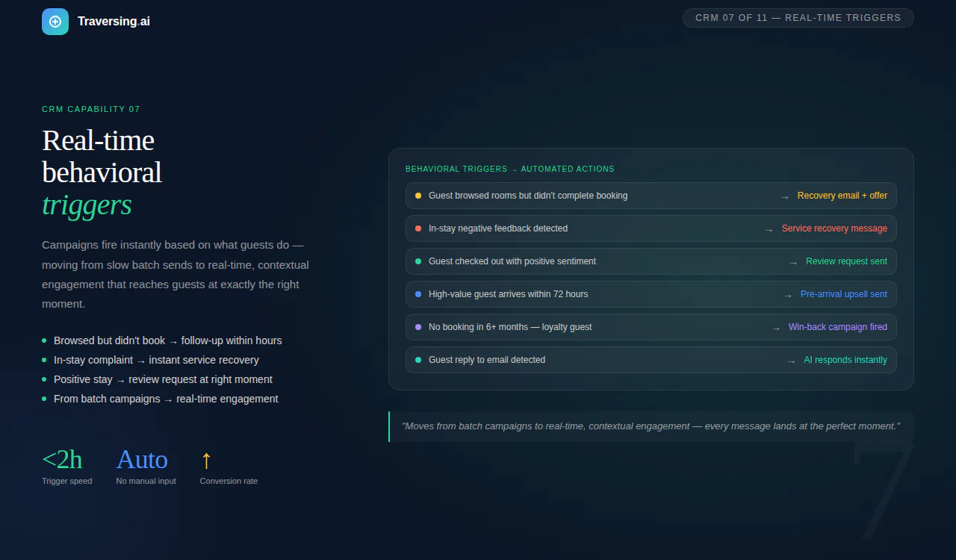Select the 'CRM CAPABILITY 07' label

(91, 109)
